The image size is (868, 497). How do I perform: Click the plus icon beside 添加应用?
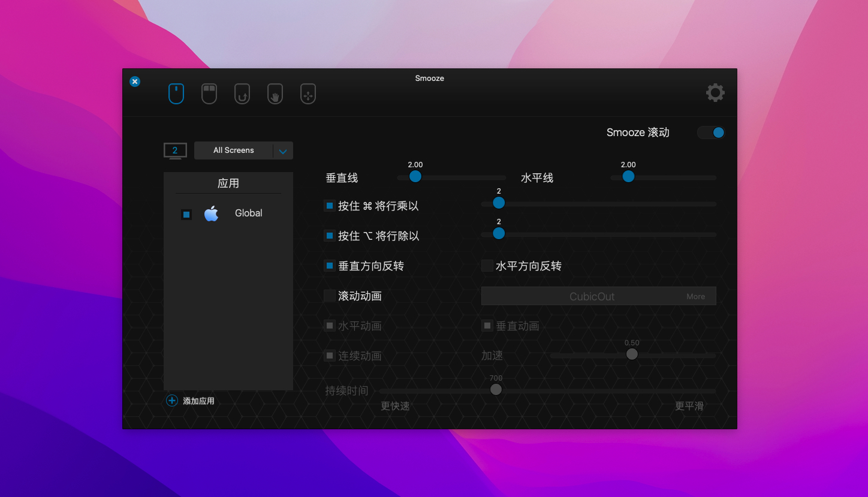click(172, 400)
